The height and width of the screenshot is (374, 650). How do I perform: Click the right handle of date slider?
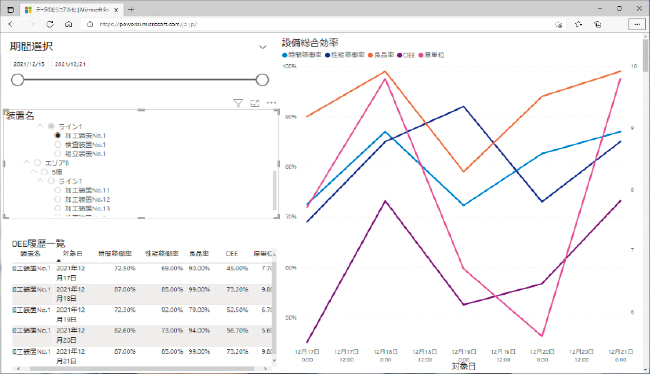[x=262, y=80]
